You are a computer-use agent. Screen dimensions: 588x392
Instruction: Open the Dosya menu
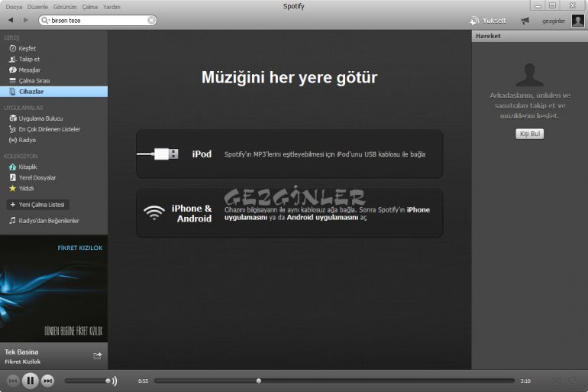14,7
